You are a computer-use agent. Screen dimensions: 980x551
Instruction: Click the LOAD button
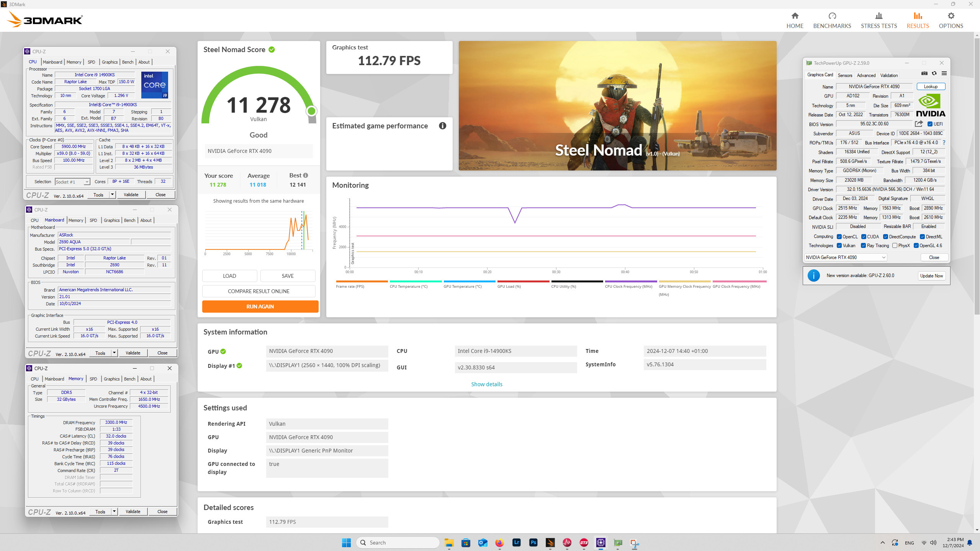point(229,276)
